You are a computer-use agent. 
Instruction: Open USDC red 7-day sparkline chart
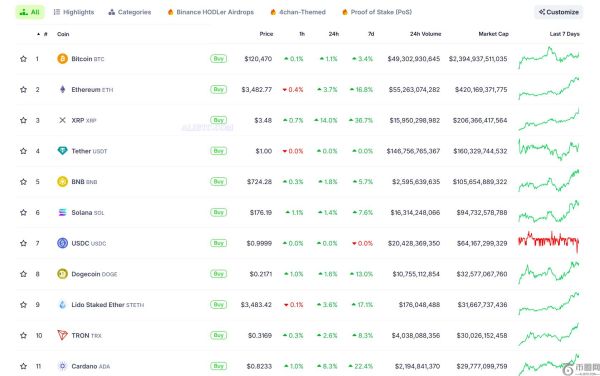(x=549, y=242)
